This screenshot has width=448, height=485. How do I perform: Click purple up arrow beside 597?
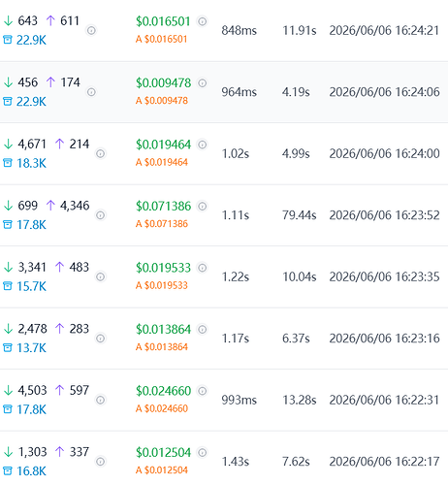pyautogui.click(x=59, y=390)
